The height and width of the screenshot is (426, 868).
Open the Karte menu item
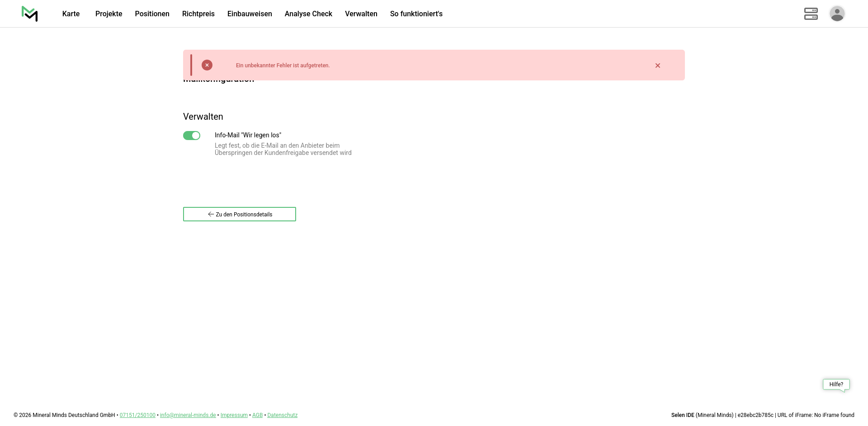(71, 14)
